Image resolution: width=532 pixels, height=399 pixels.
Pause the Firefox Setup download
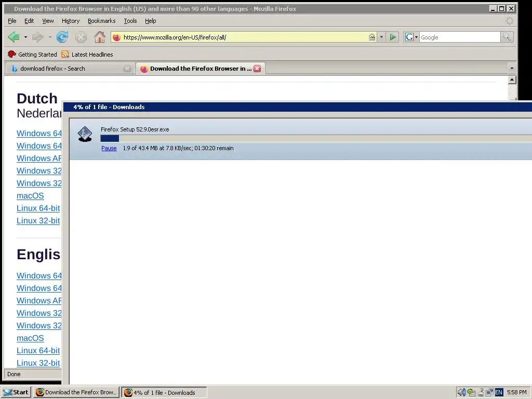(109, 148)
